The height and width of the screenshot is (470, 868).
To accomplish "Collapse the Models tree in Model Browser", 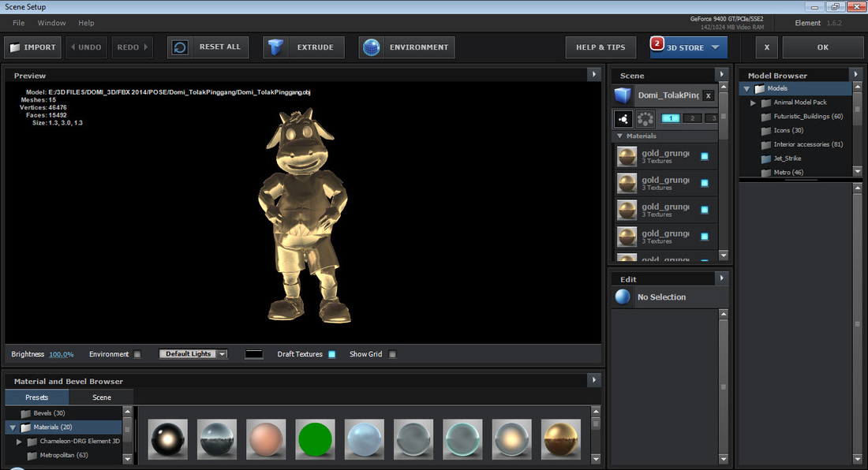I will (x=746, y=88).
